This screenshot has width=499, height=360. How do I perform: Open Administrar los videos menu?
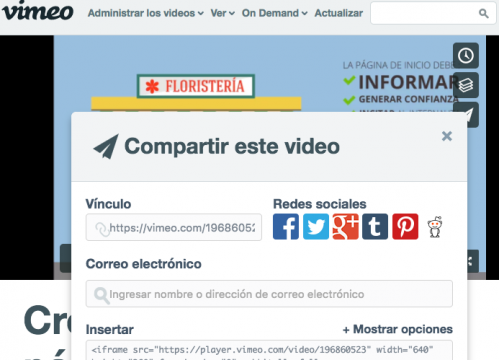[x=145, y=13]
